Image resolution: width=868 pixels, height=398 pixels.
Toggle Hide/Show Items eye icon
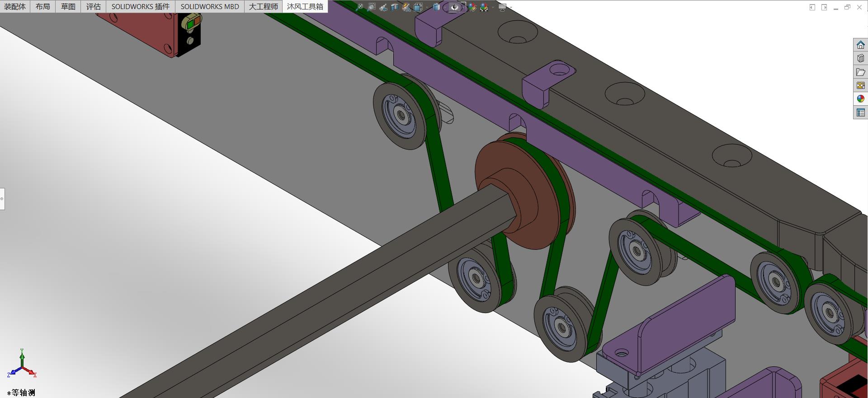coord(454,7)
